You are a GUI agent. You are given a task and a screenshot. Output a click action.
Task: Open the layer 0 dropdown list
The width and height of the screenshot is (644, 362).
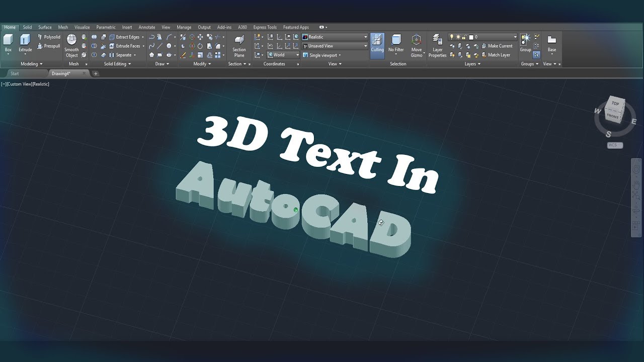pos(483,37)
